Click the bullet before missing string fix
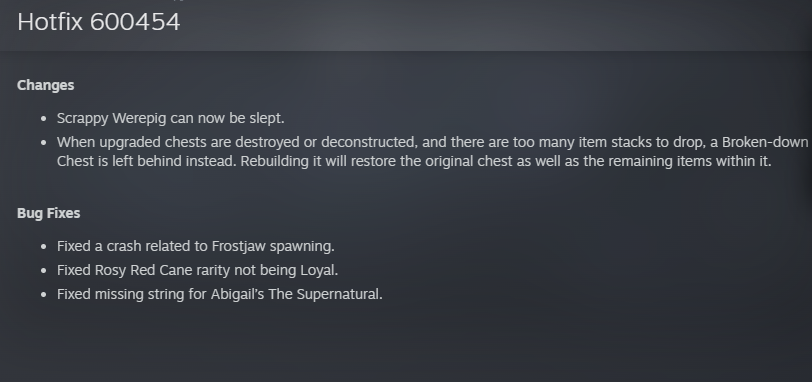The image size is (812, 382). pos(44,295)
